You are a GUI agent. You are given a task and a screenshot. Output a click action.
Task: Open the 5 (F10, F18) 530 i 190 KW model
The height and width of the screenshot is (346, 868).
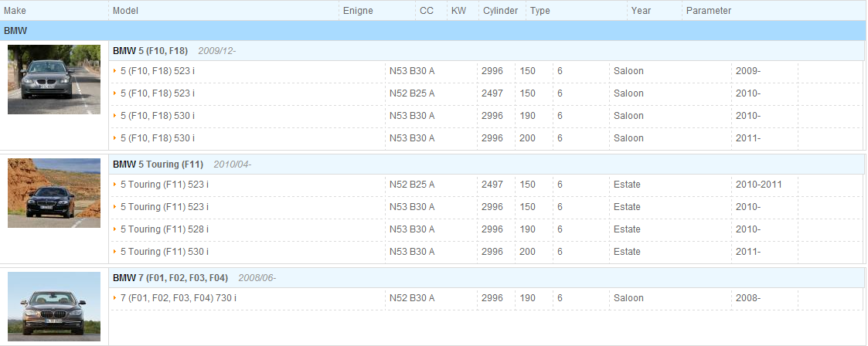coord(158,116)
